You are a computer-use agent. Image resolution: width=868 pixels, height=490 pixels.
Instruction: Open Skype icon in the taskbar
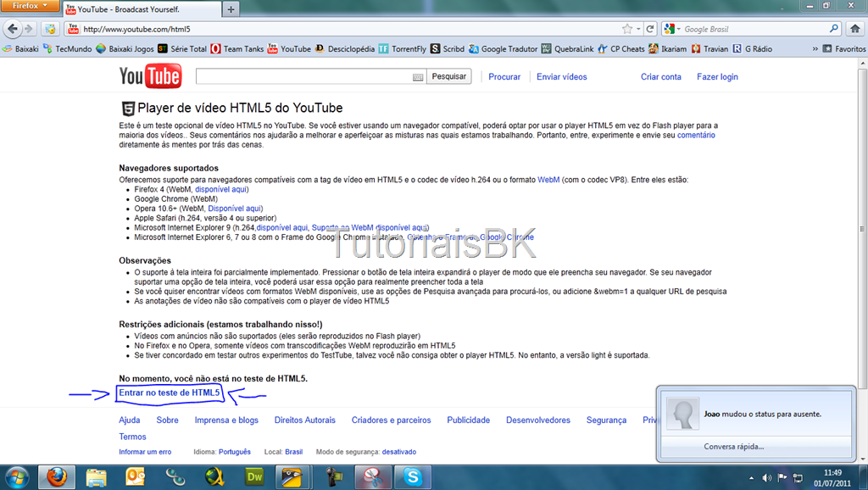click(x=413, y=477)
